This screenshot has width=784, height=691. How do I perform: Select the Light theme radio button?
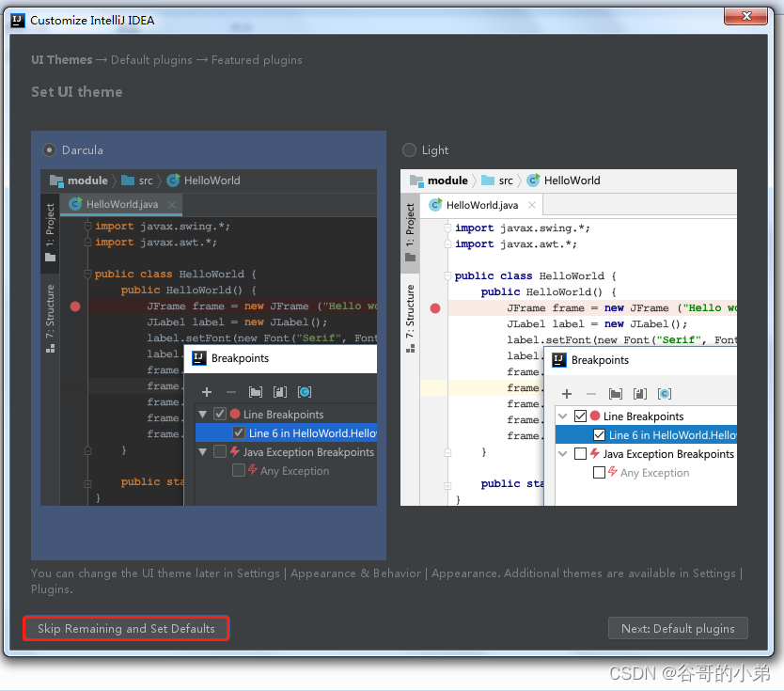pyautogui.click(x=409, y=150)
